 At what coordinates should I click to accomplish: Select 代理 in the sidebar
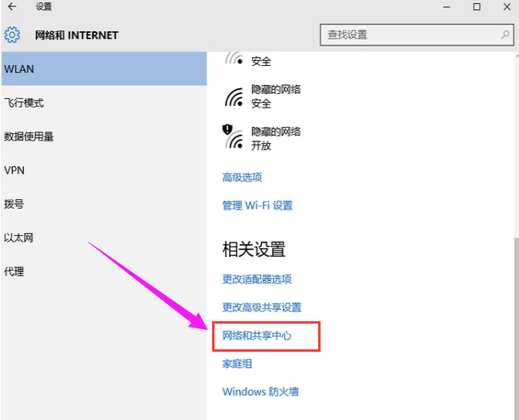pyautogui.click(x=14, y=271)
